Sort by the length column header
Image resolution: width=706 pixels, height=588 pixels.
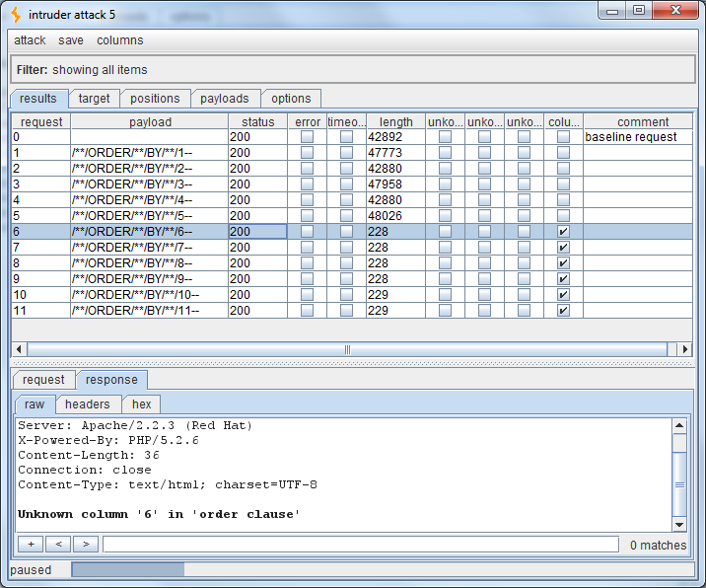point(395,121)
